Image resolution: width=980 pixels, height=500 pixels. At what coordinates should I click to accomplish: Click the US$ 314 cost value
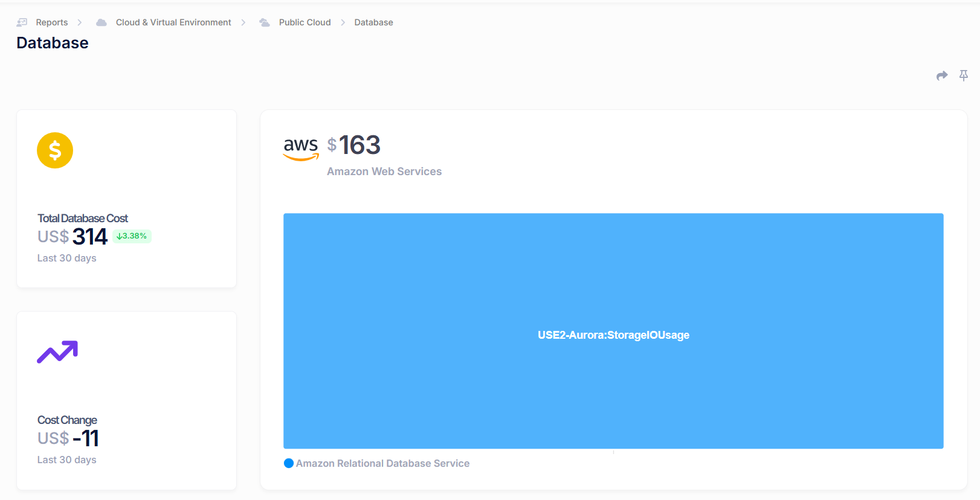73,236
